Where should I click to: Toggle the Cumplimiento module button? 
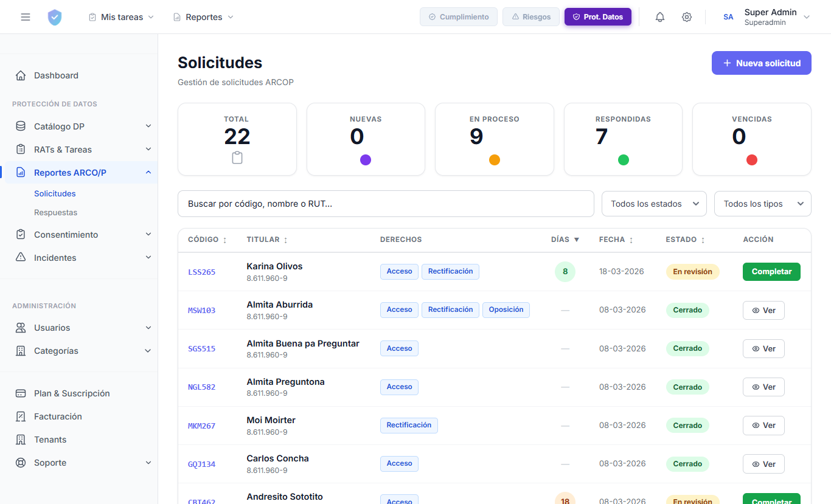click(459, 17)
